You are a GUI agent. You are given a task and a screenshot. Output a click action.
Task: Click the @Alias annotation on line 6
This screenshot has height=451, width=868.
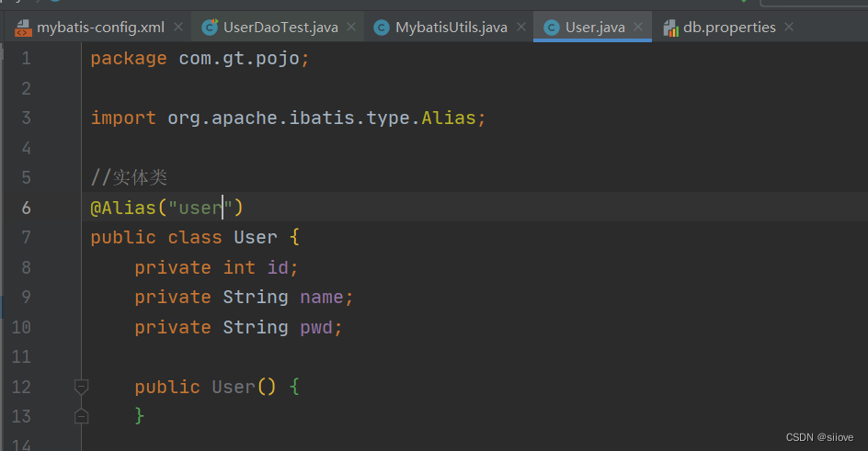coord(123,208)
